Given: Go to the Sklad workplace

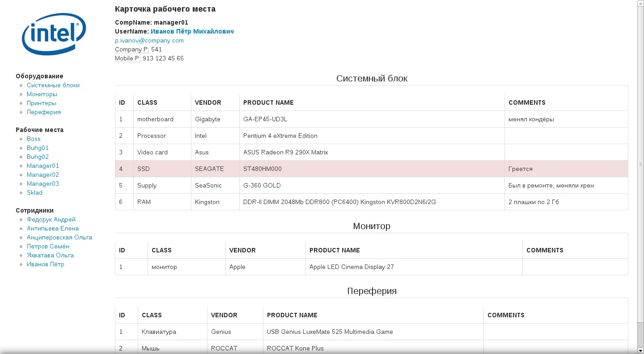Looking at the screenshot, I should click(x=34, y=192).
